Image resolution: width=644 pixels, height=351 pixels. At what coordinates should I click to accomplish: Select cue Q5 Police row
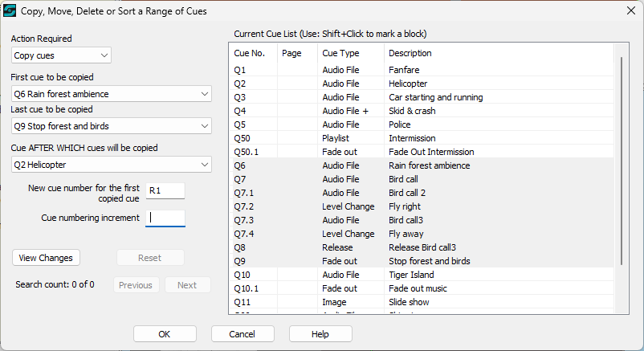pos(422,124)
